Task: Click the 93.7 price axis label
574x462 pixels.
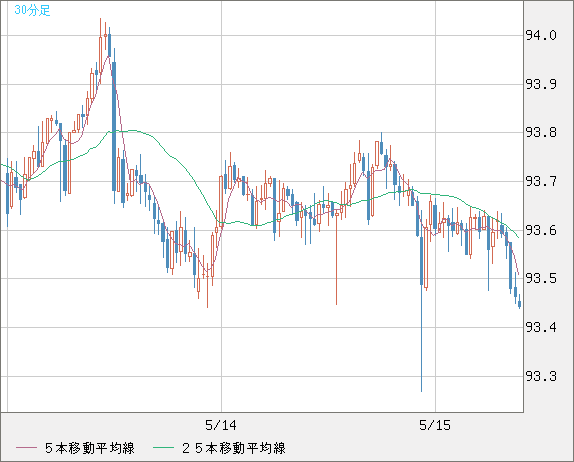Action: point(541,181)
